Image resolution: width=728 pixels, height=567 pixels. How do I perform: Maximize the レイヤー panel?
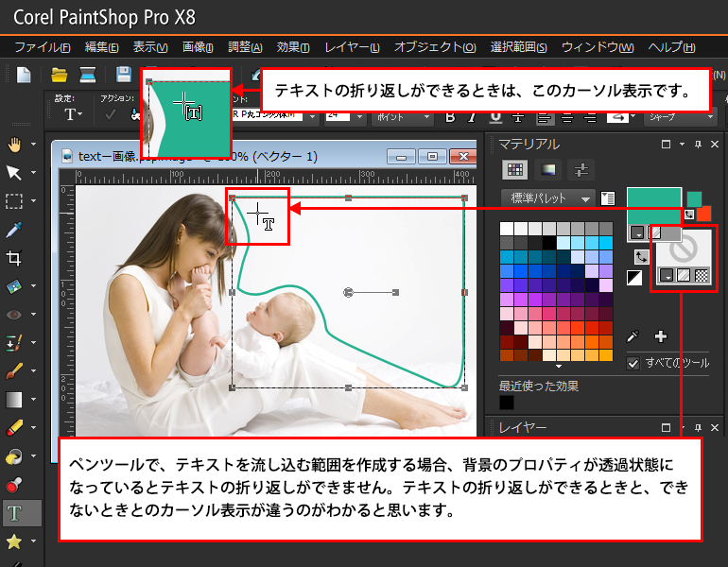point(666,427)
